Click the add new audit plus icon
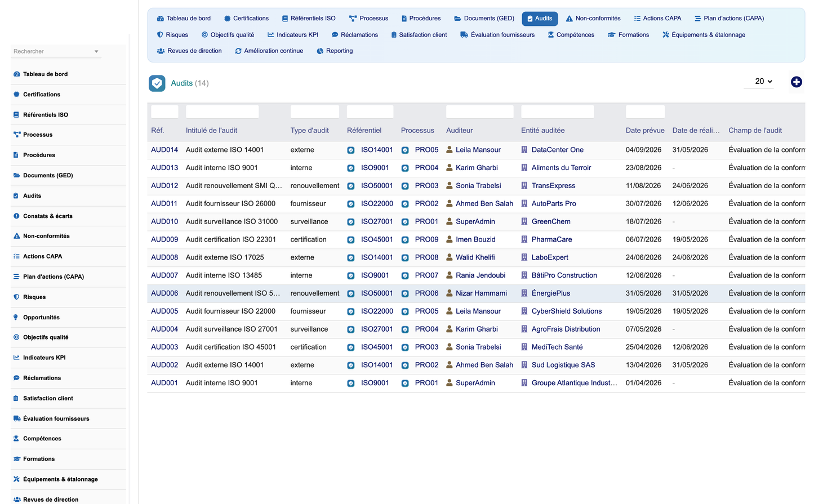The height and width of the screenshot is (504, 814). (796, 82)
